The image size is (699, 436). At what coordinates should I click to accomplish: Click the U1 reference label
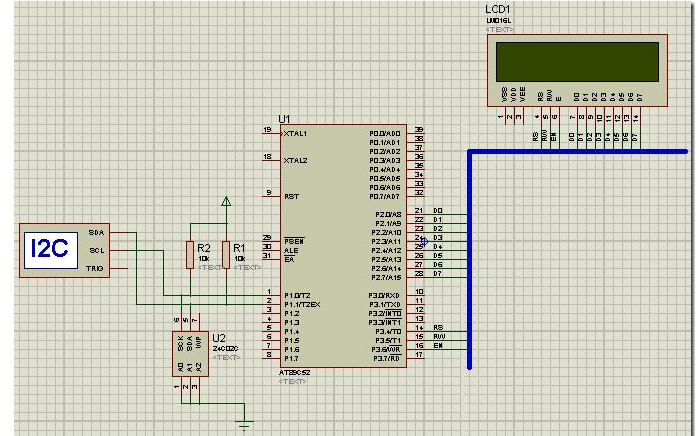[x=284, y=119]
